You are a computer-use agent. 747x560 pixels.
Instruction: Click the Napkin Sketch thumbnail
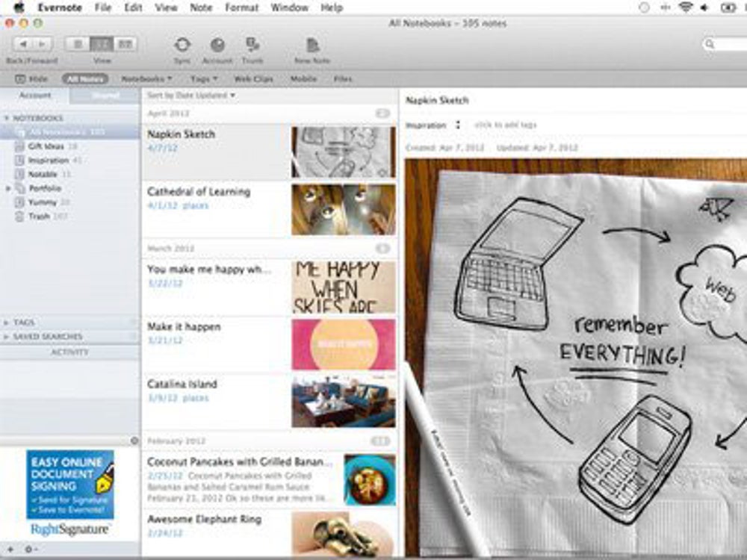point(343,152)
